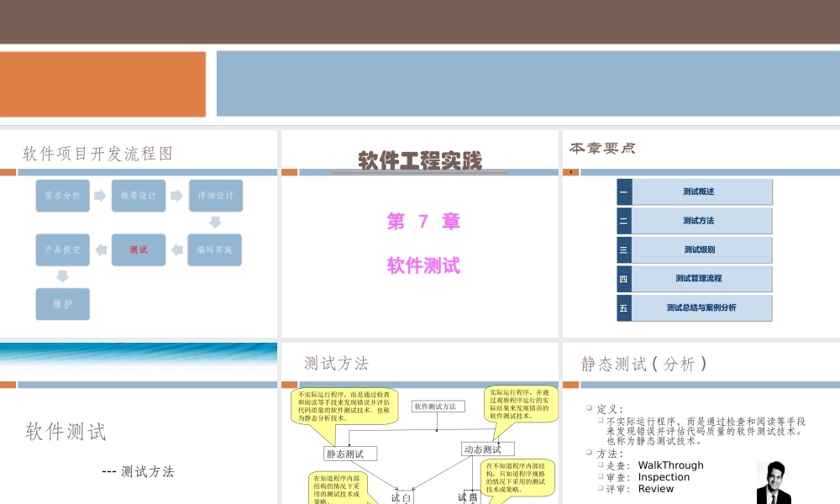The height and width of the screenshot is (504, 840).
Task: Select the 概要设计 flowchart box
Action: 138,195
